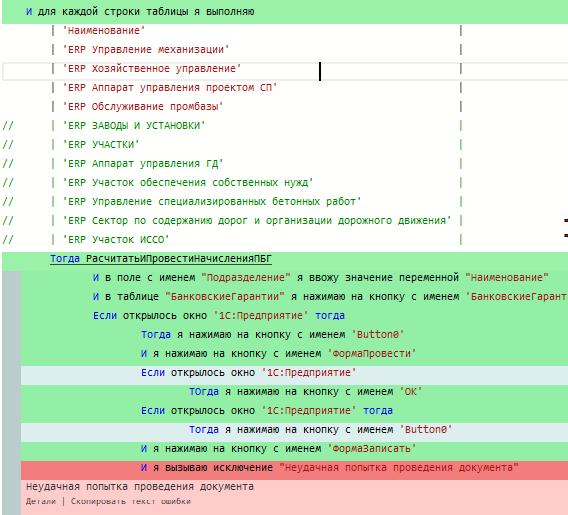
Task: Click the step pressing button 'OK'
Action: [x=305, y=392]
